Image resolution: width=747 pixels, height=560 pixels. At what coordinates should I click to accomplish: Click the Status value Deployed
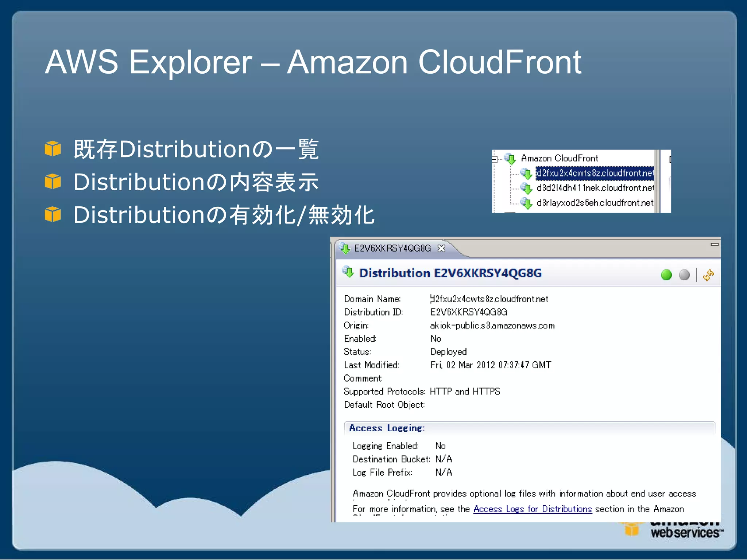tap(449, 352)
